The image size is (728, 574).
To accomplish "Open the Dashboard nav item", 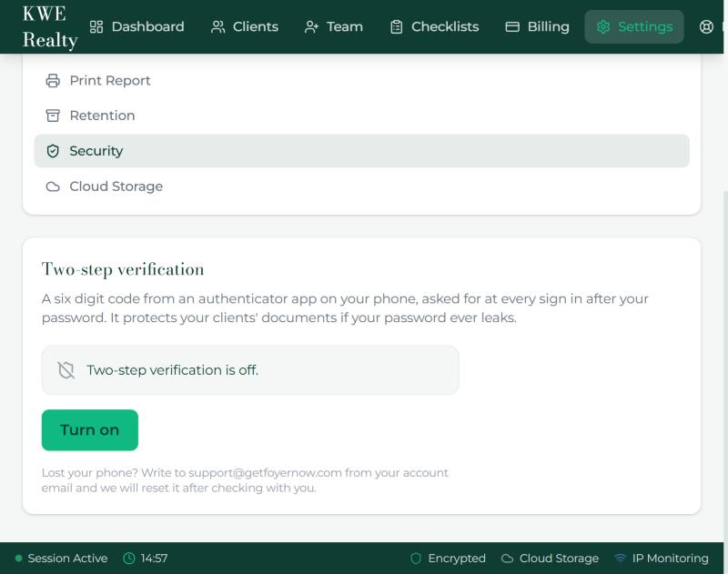I will tap(136, 27).
